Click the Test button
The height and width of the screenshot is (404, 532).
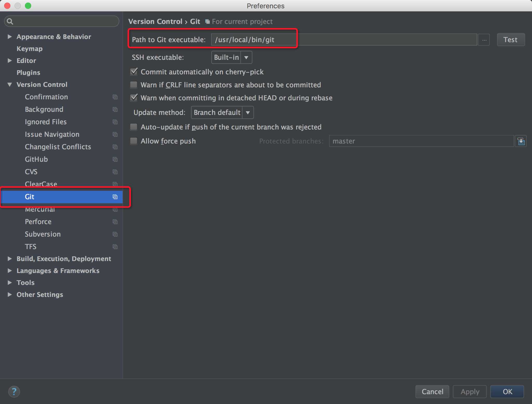510,40
